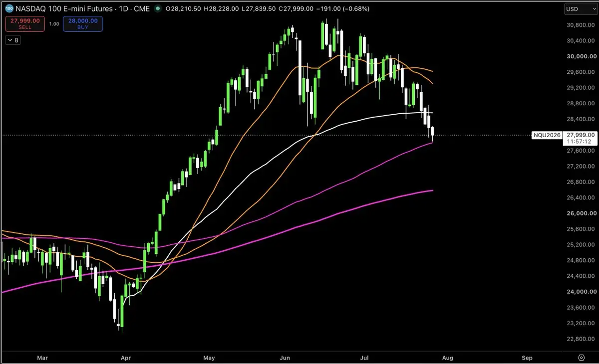599x364 pixels.
Task: Click the green market status dot
Action: (158, 9)
